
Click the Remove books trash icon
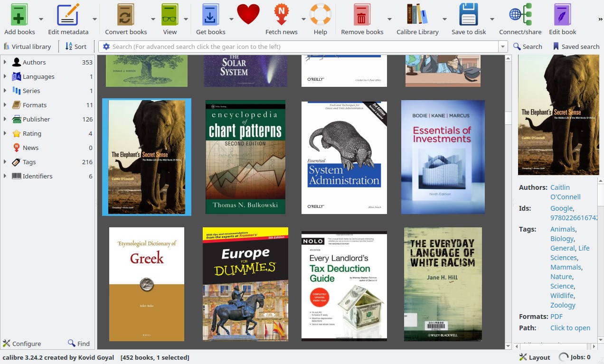pos(362,15)
